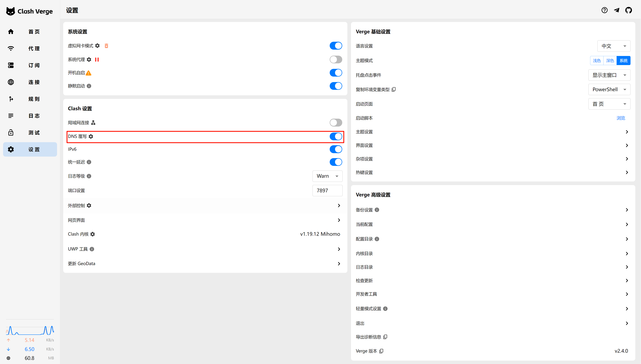The width and height of the screenshot is (641, 364).
Task: Enable the system proxy toggle
Action: pyautogui.click(x=336, y=60)
